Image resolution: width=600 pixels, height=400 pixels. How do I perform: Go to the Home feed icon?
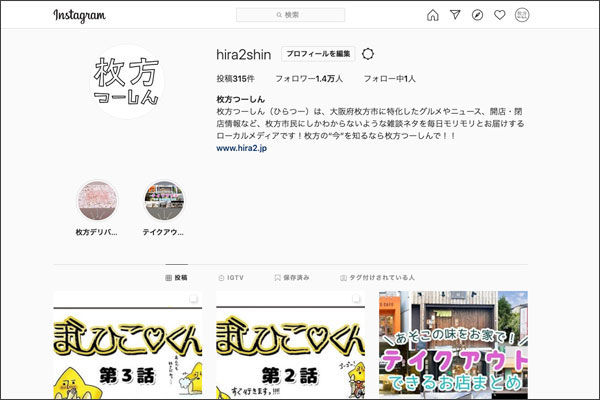tap(432, 15)
